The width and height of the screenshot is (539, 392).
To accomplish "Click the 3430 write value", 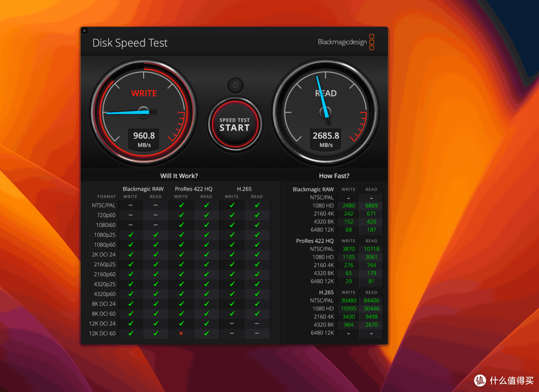I will pos(348,316).
